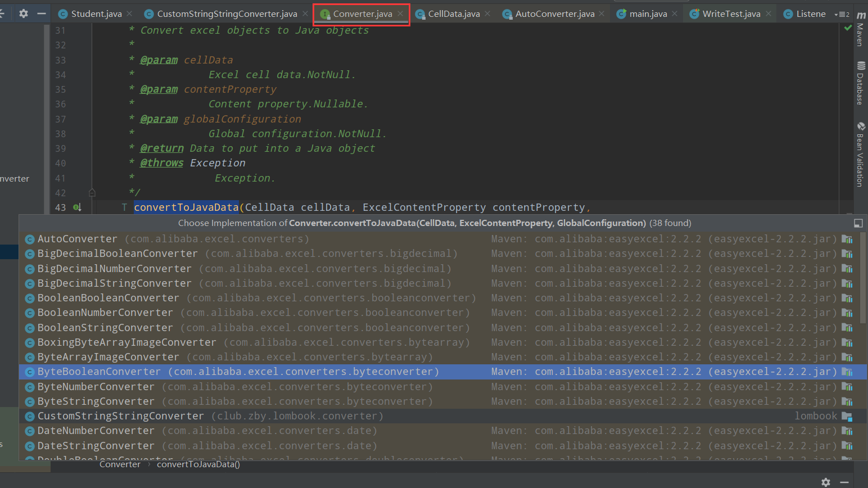Open the Bean Validation tool window
The image size is (868, 488).
tap(860, 155)
